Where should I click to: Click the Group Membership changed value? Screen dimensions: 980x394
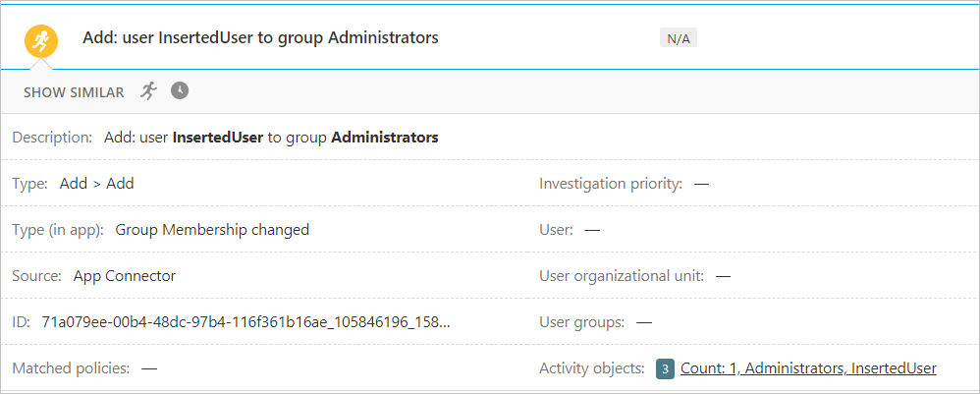[x=212, y=230]
